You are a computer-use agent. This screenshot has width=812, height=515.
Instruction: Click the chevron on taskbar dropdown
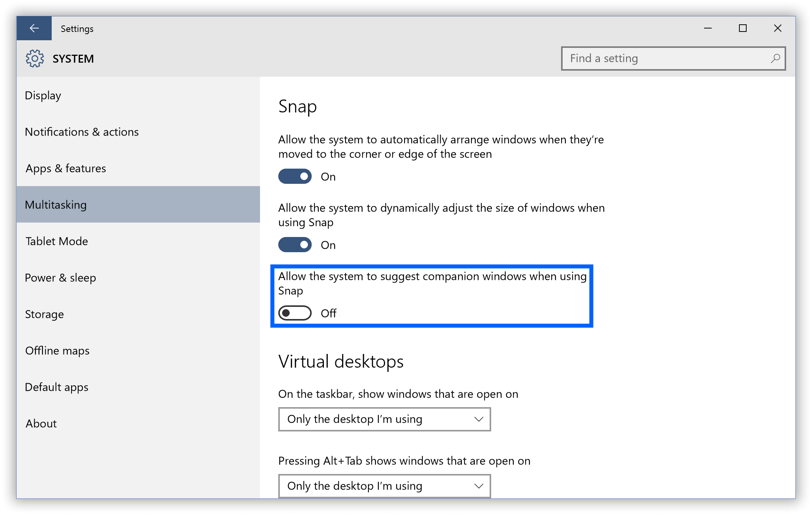479,419
